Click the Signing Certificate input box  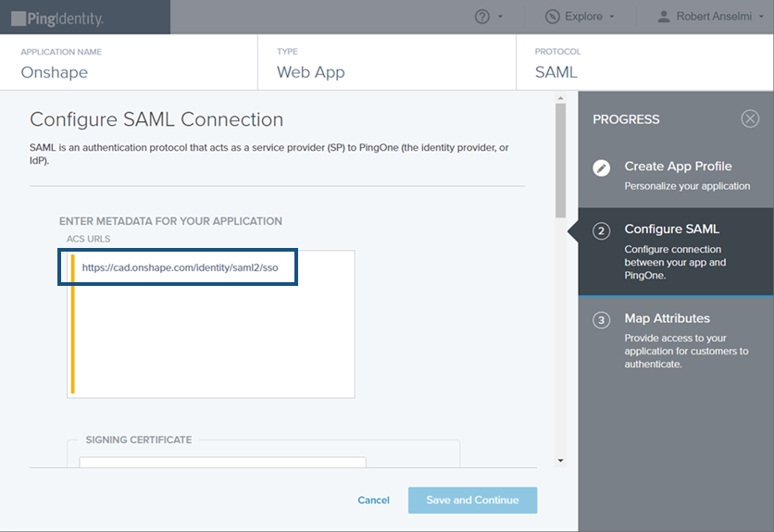tap(222, 462)
